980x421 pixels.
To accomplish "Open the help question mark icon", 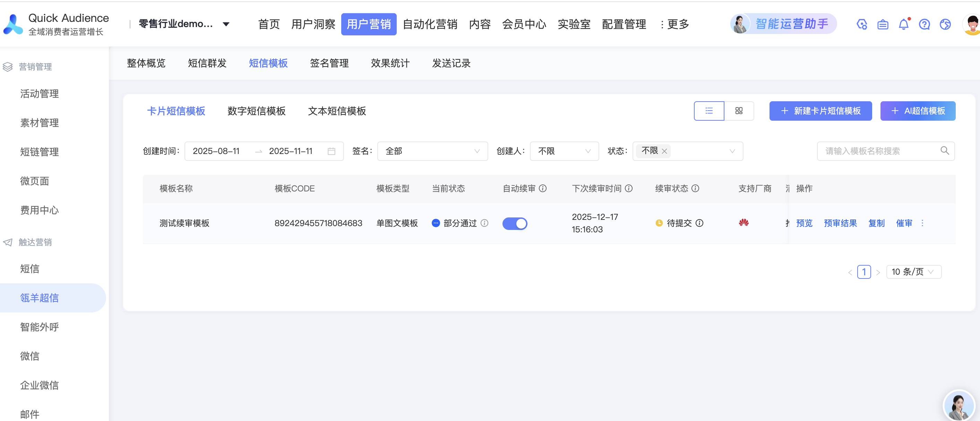I will 924,24.
